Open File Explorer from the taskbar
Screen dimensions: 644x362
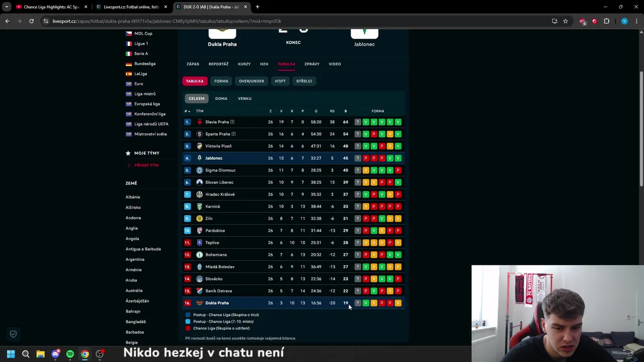point(40,354)
